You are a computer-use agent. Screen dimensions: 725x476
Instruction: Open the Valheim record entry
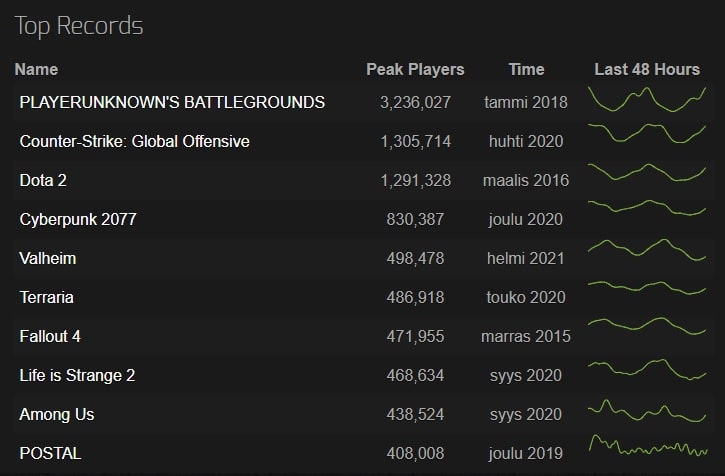point(48,258)
